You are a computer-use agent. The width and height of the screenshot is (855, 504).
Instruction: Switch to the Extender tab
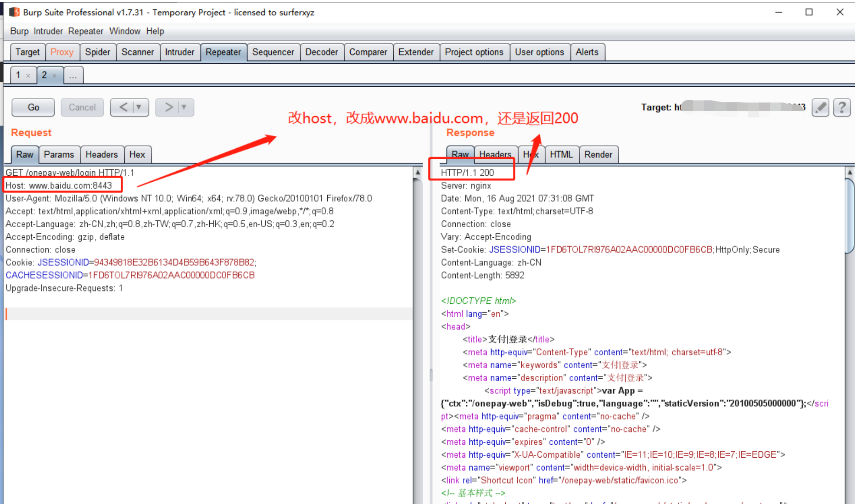(416, 52)
